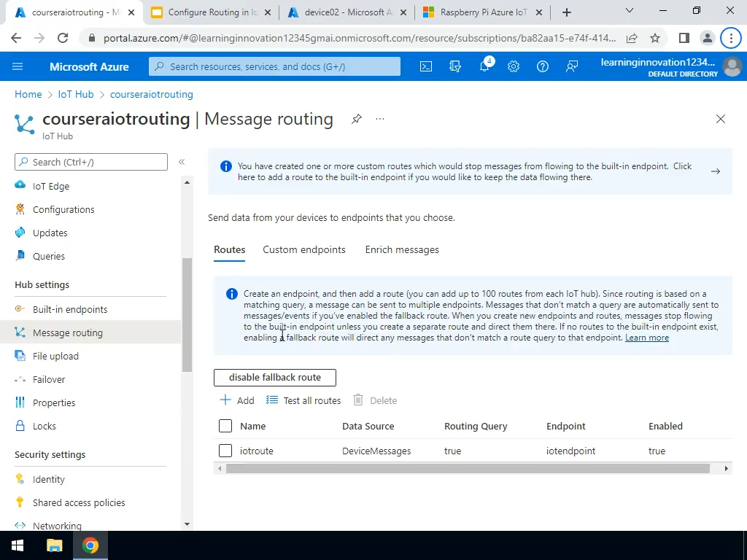
Task: Click the Shared access policies key icon
Action: point(20,502)
